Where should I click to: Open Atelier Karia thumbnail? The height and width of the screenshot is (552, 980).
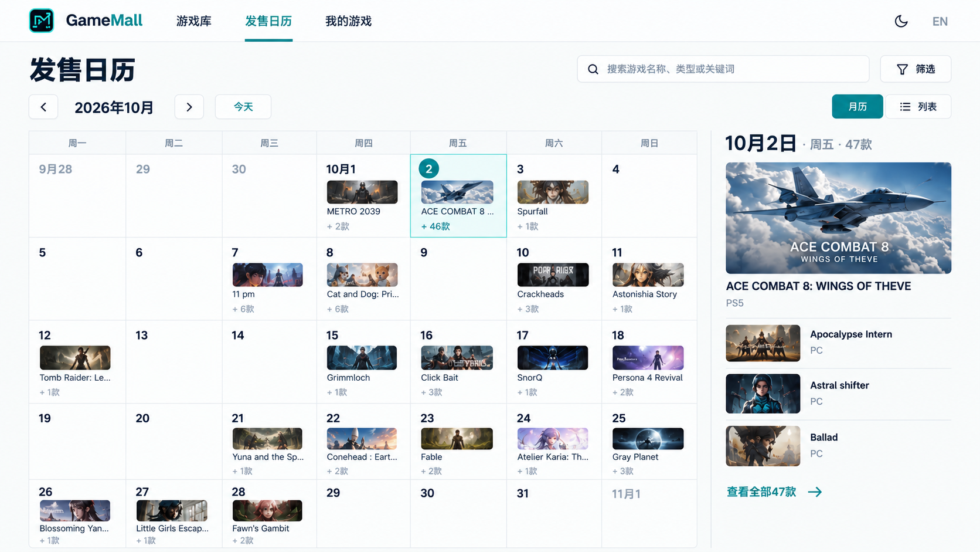(x=553, y=439)
